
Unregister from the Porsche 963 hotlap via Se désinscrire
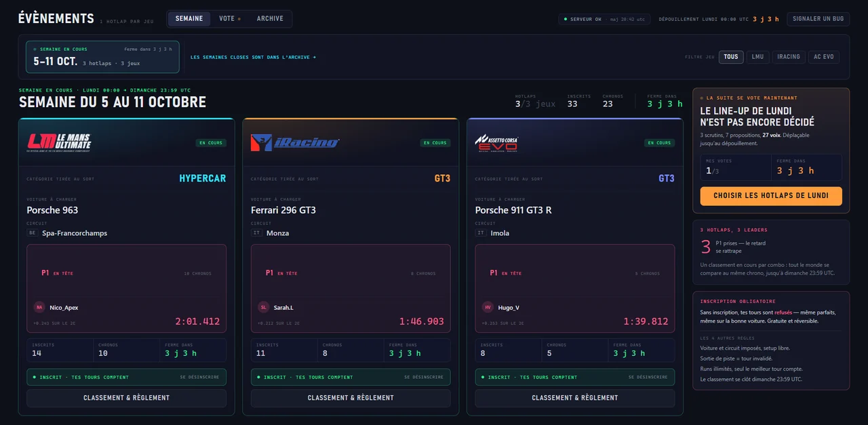pos(201,377)
